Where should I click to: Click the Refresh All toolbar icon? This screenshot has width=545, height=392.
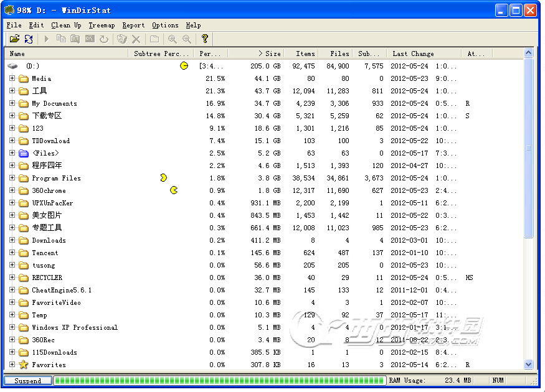point(29,39)
